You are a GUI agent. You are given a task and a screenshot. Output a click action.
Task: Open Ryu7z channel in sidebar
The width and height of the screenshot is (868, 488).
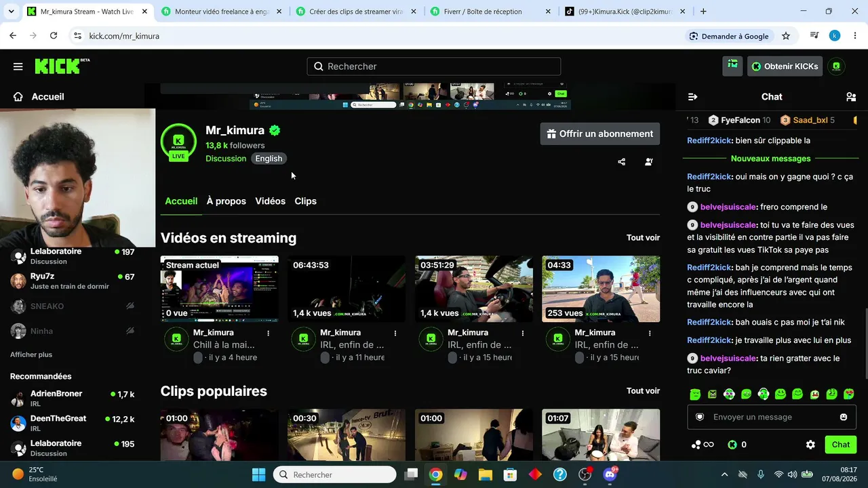click(73, 281)
